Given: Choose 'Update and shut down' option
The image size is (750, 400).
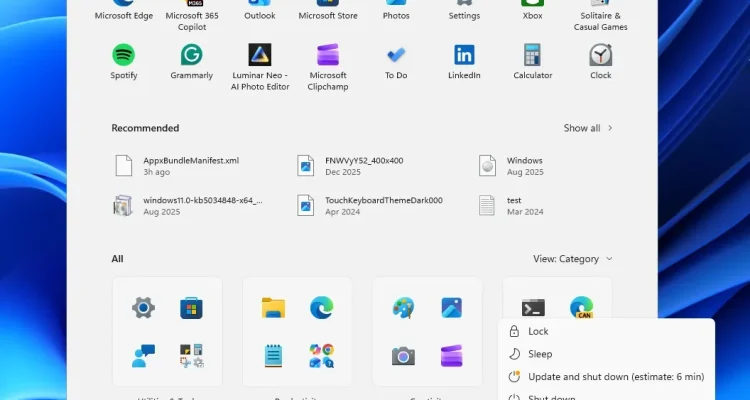Looking at the screenshot, I should point(606,377).
